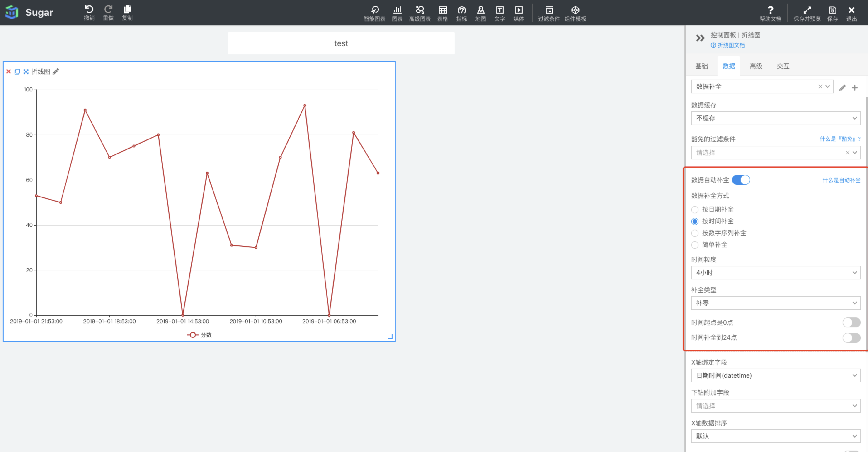Redo the action with 重做
Image resolution: width=868 pixels, height=452 pixels.
(108, 13)
